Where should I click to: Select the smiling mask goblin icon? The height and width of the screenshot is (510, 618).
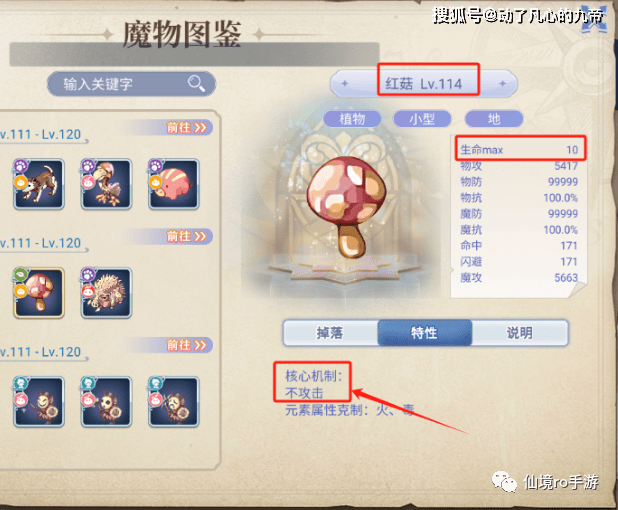39,402
